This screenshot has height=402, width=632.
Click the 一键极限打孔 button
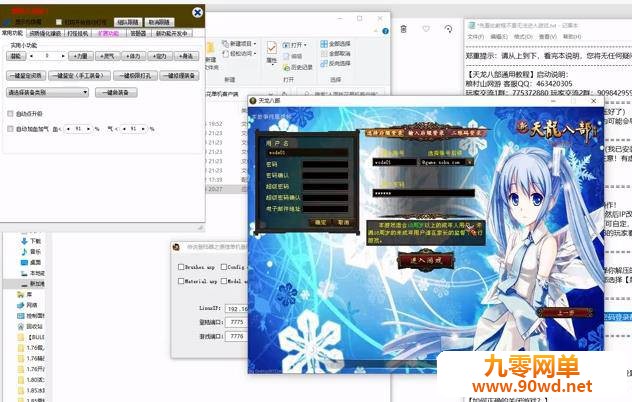tap(135, 75)
